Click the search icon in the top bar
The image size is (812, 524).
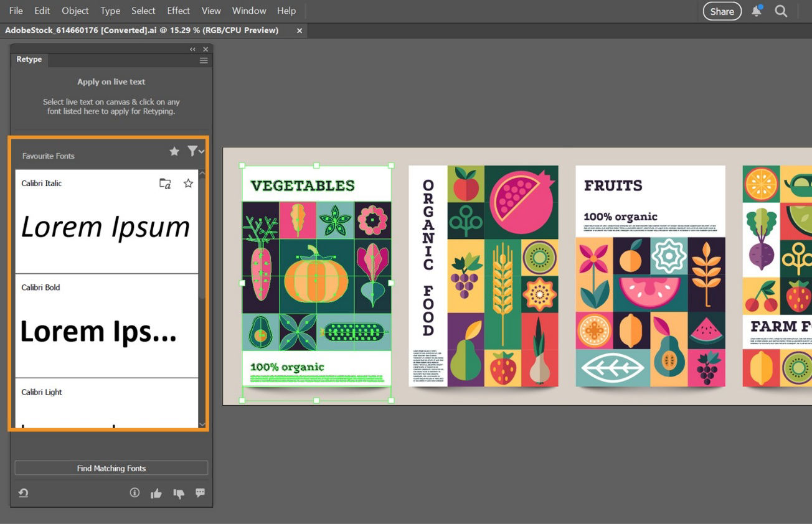tap(781, 11)
